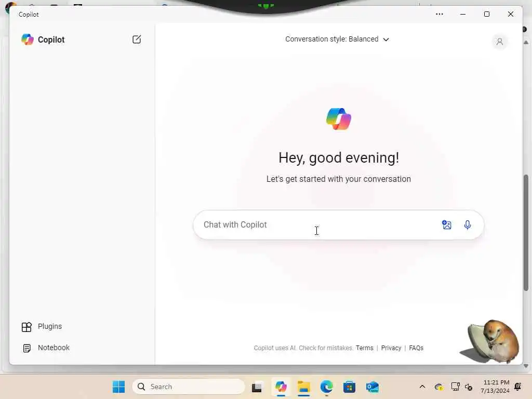Open File Explorer from taskbar
This screenshot has height=399, width=532.
pyautogui.click(x=303, y=387)
